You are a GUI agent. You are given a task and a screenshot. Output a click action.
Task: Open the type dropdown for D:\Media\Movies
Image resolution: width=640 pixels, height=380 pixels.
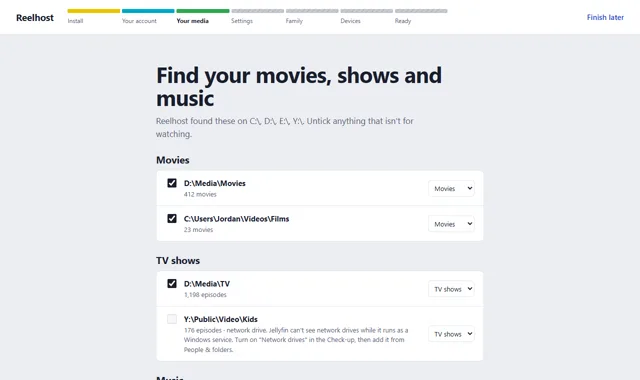pos(451,189)
